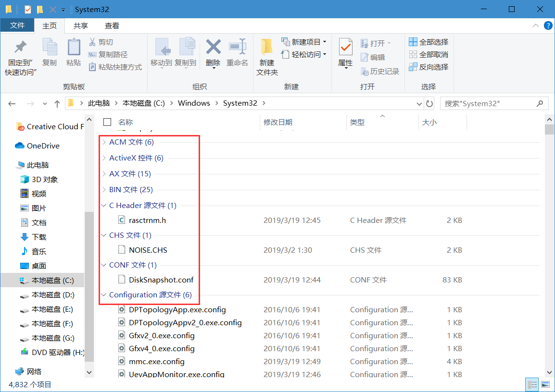
Task: Click the Cut scissors icon
Action: point(92,42)
